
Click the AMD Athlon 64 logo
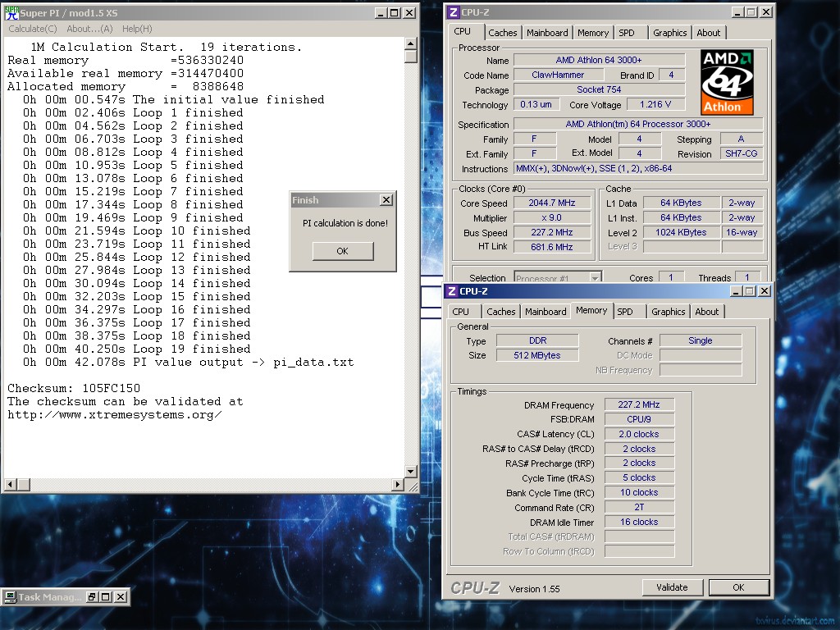point(727,83)
